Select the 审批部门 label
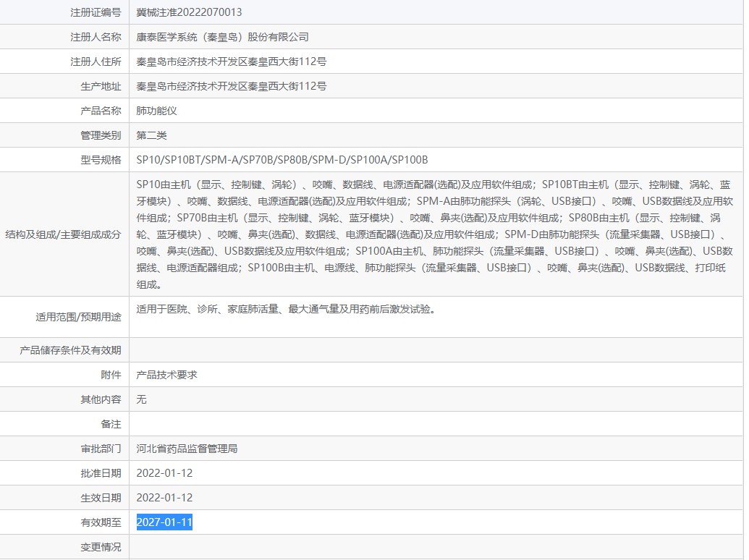The height and width of the screenshot is (560, 749). point(101,449)
